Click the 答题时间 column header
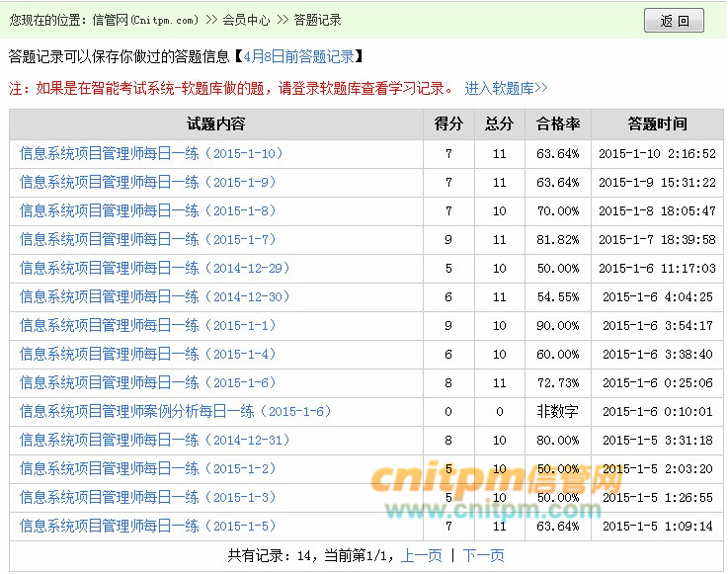Viewport: 728px width, 574px height. 657,123
